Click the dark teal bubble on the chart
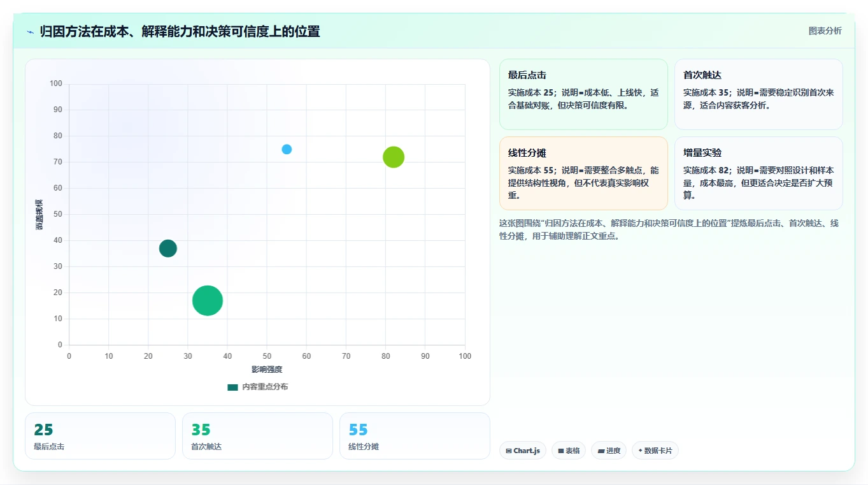Screen dimensions: 868x485 167,248
